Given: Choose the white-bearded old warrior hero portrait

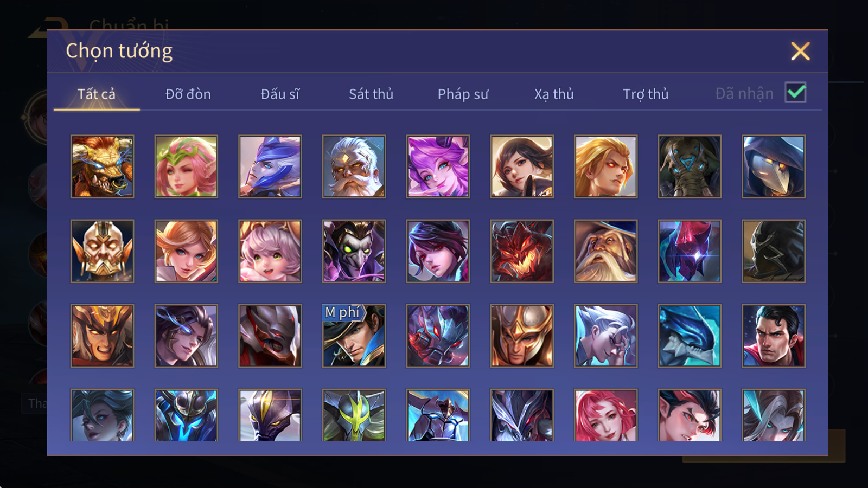Looking at the screenshot, I should click(354, 166).
